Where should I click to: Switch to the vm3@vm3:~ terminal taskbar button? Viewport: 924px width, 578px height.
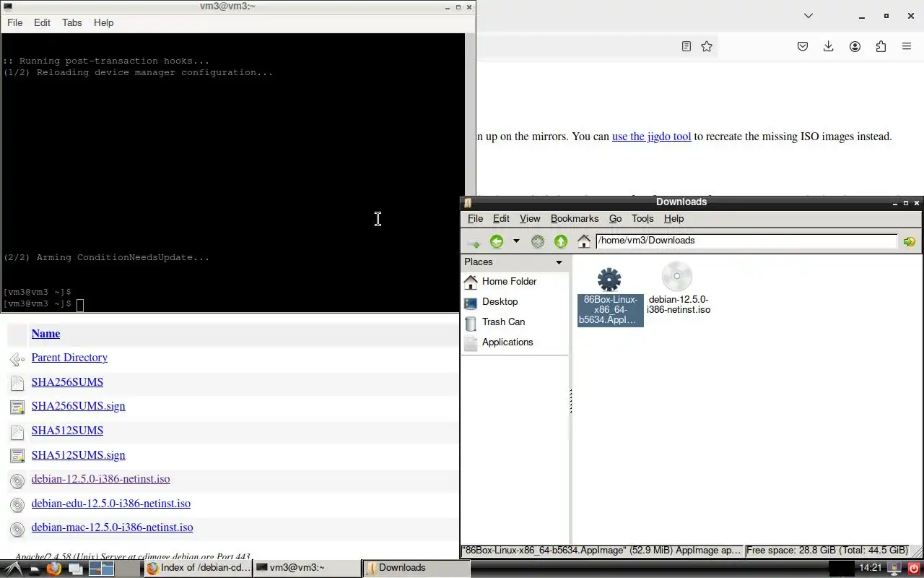coord(307,568)
